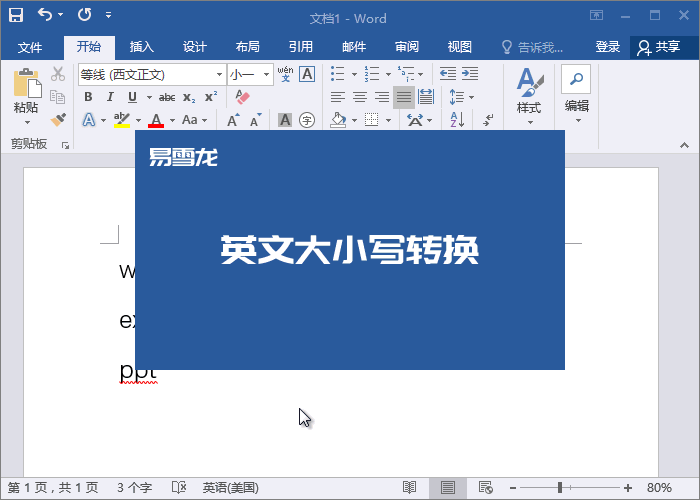
Task: Toggle character shading icon
Action: click(x=285, y=120)
